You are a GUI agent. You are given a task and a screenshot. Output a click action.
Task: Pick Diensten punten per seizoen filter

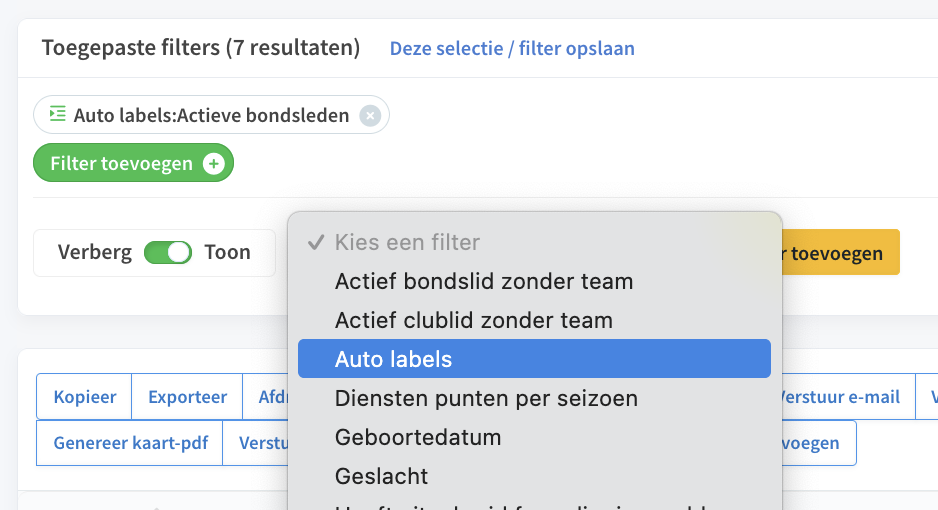[534, 398]
